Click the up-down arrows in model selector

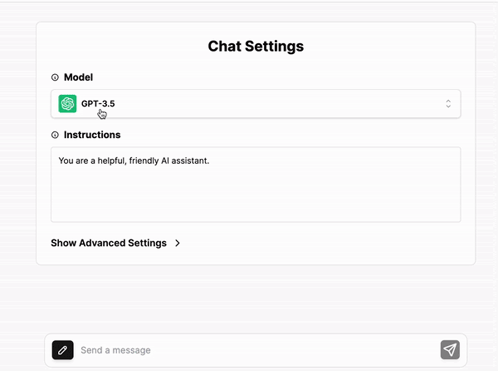coord(448,104)
